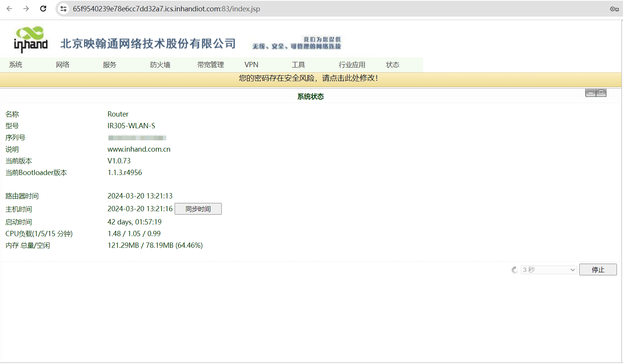The height and width of the screenshot is (364, 623).
Task: Open the 网络 menu
Action: pyautogui.click(x=63, y=65)
